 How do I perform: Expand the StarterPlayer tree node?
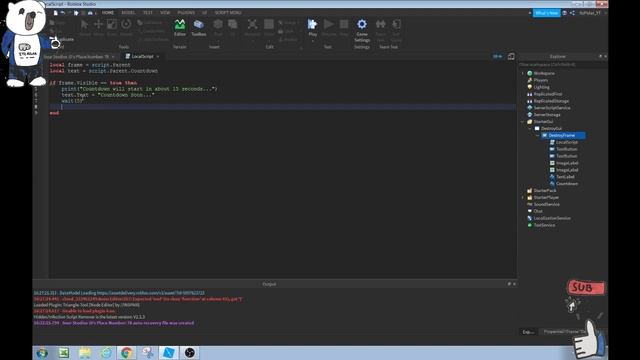coord(523,197)
